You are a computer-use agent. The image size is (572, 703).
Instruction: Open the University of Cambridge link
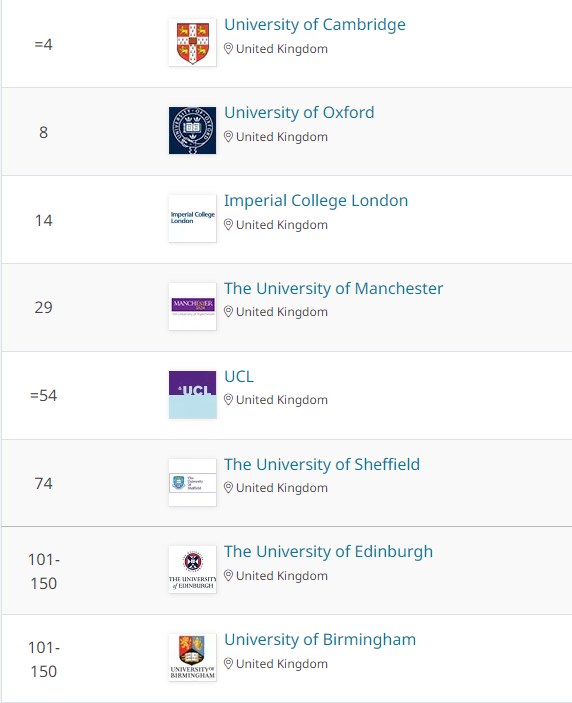pos(315,25)
